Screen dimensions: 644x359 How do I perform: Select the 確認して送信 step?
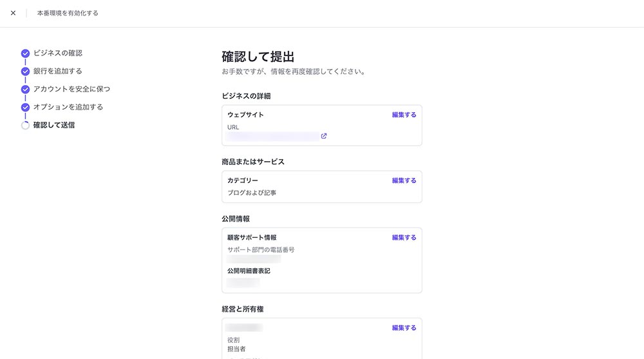coord(54,125)
